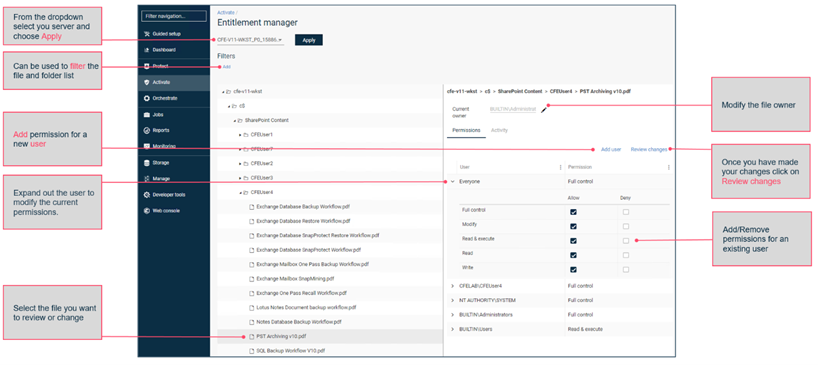Click the Reports icon in sidebar
The width and height of the screenshot is (818, 365).
click(147, 130)
